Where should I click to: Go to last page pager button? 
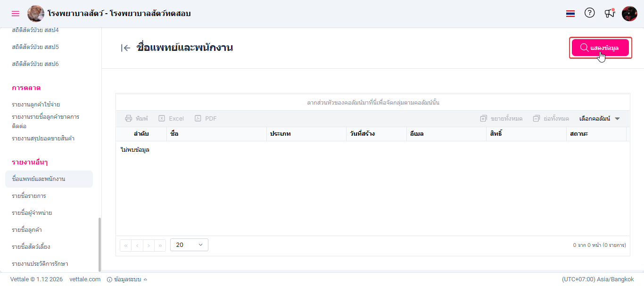click(160, 245)
